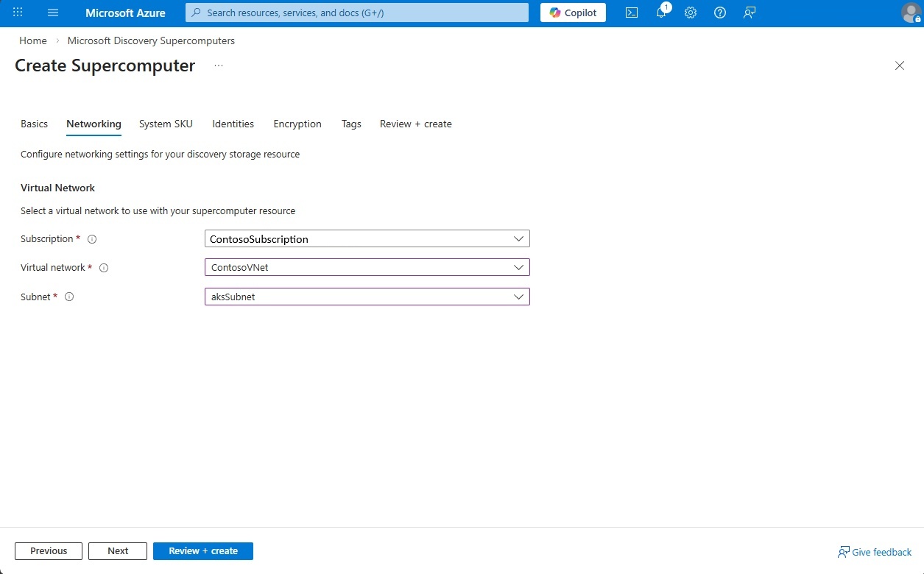
Task: Open the Identities tab
Action: [x=233, y=124]
